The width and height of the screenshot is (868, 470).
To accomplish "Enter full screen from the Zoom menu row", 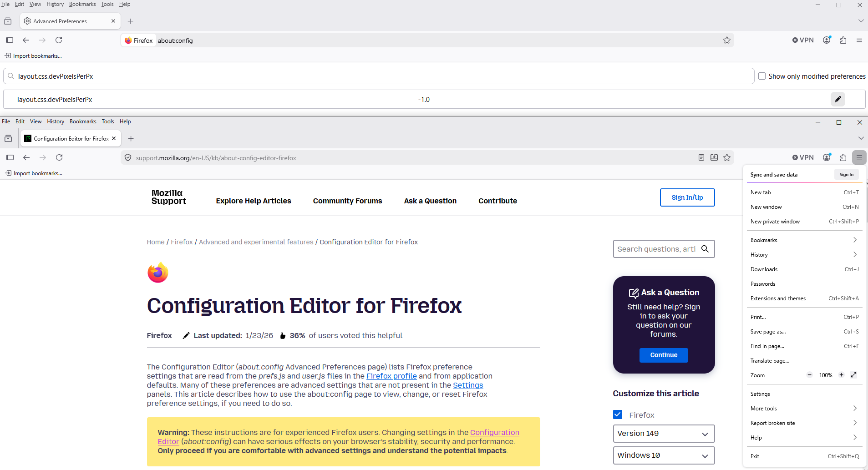I will click(854, 375).
